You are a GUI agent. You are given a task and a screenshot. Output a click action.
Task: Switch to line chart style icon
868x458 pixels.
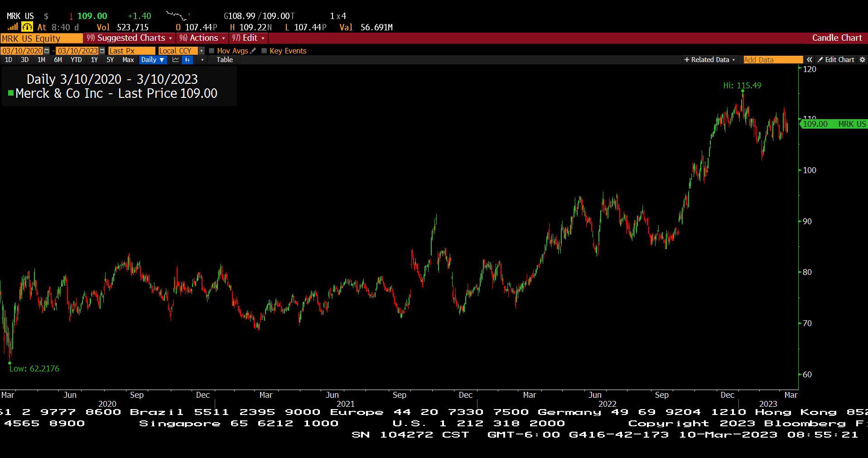tap(176, 60)
